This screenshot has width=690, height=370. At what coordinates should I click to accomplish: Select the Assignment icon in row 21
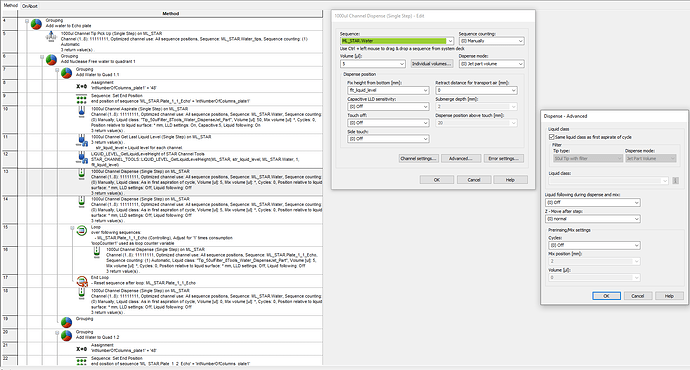(81, 349)
